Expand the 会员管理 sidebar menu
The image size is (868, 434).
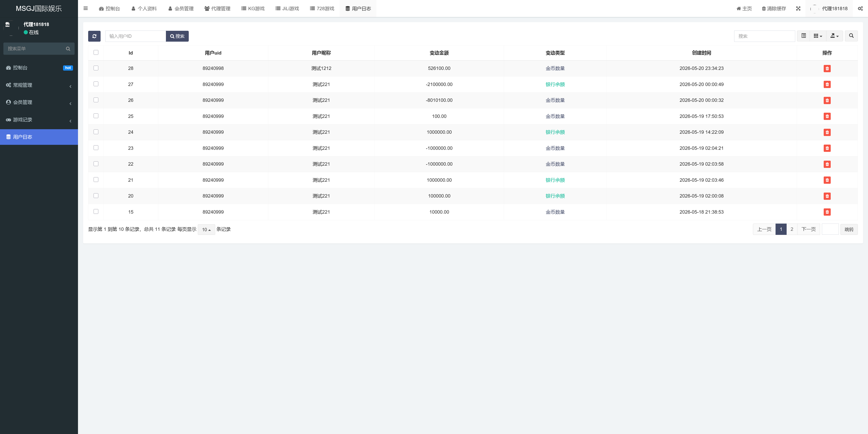point(39,103)
